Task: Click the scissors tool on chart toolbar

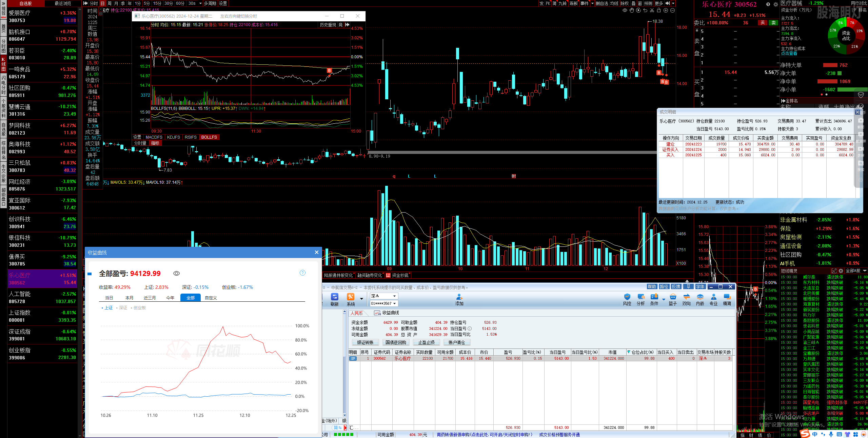Action: [x=652, y=11]
